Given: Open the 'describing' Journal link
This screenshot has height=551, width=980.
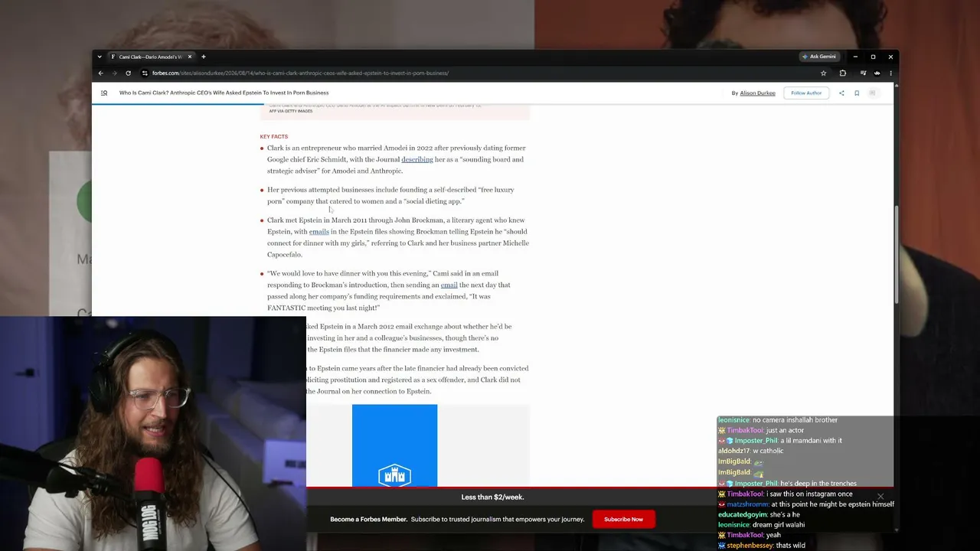Looking at the screenshot, I should (x=417, y=159).
